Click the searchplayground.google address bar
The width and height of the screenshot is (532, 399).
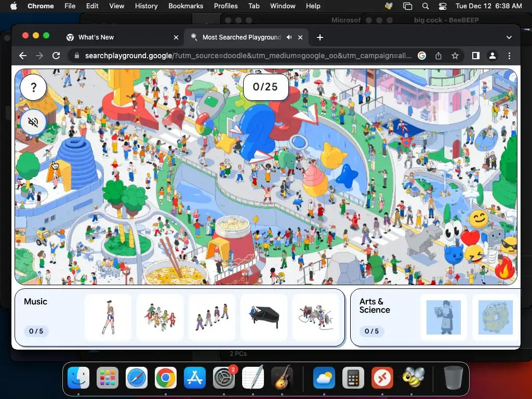pyautogui.click(x=248, y=56)
